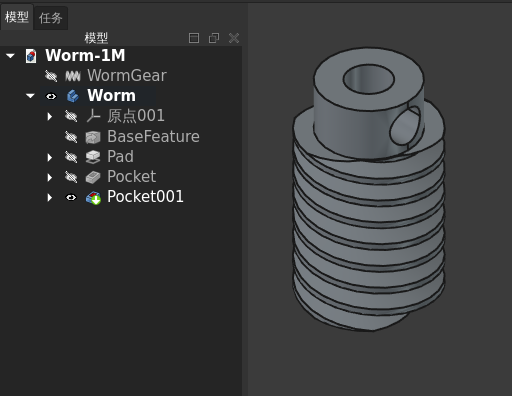
Task: Select the BaseFeature label
Action: tap(153, 137)
